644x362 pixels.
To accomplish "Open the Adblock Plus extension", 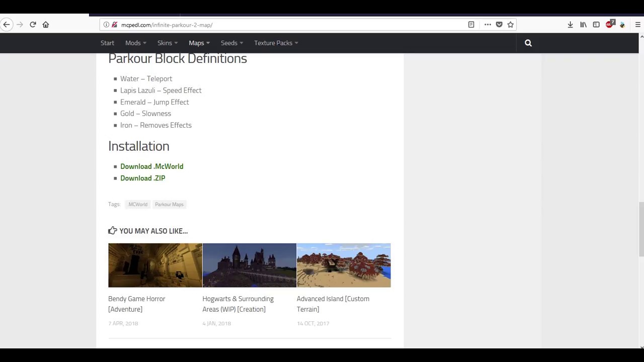I will pos(610,24).
